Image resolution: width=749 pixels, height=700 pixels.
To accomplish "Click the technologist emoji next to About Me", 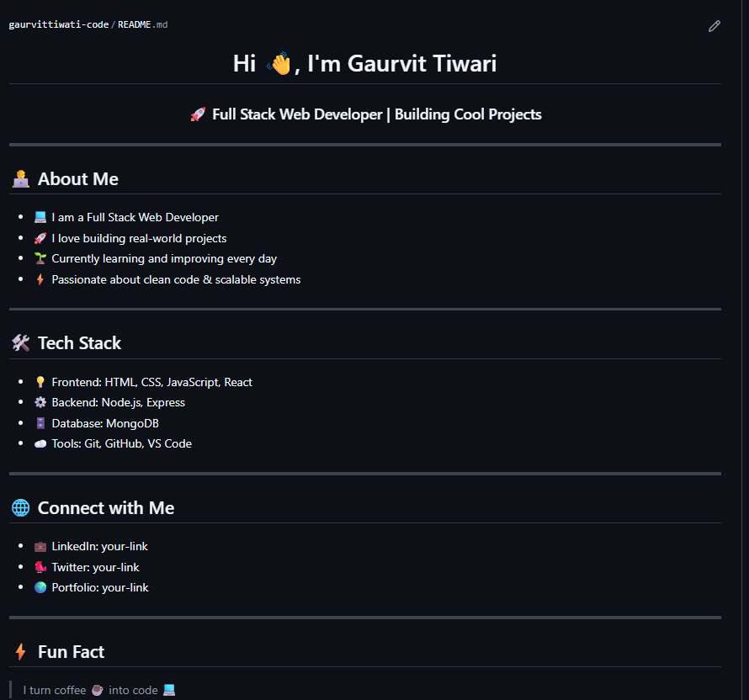I will coord(21,179).
